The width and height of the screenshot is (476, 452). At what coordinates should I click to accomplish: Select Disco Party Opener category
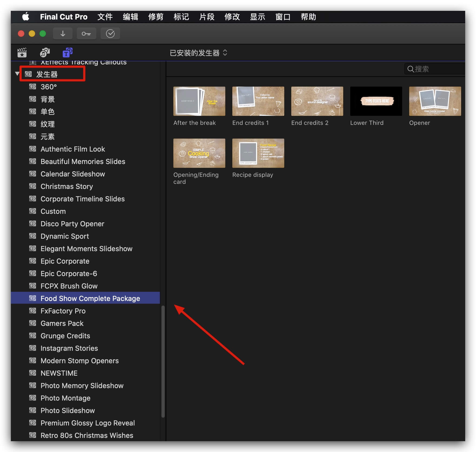pyautogui.click(x=85, y=224)
